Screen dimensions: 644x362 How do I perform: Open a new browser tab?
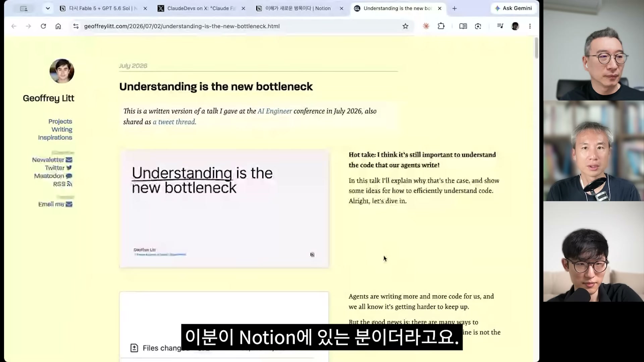[x=454, y=8]
